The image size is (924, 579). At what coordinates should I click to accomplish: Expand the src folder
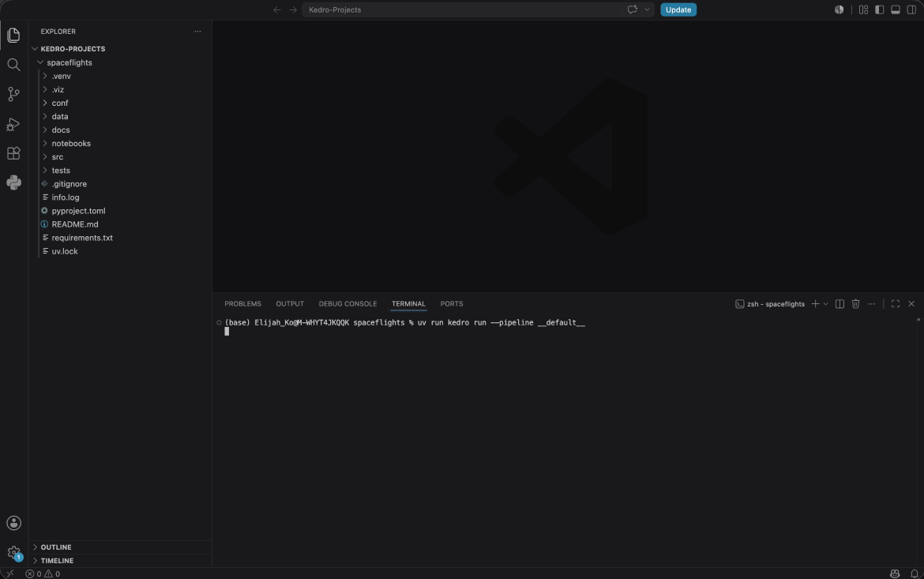120,157
